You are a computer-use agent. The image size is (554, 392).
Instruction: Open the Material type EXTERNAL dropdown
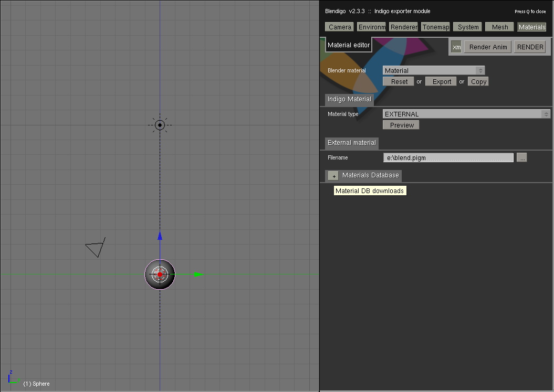click(466, 114)
